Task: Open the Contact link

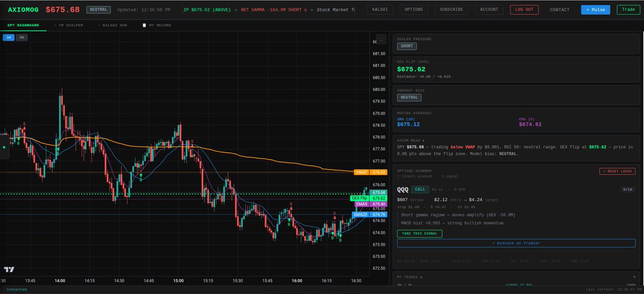Action: coord(560,10)
